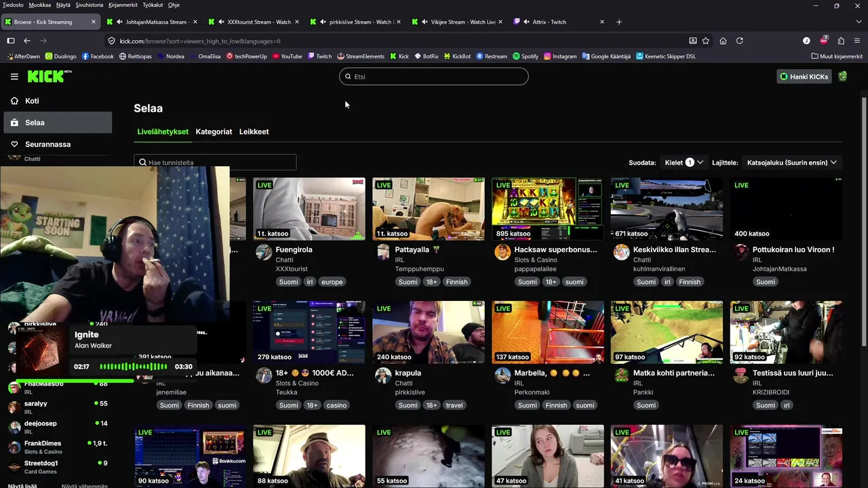The height and width of the screenshot is (488, 868).
Task: Open the YouTube bookmark
Action: [x=288, y=56]
